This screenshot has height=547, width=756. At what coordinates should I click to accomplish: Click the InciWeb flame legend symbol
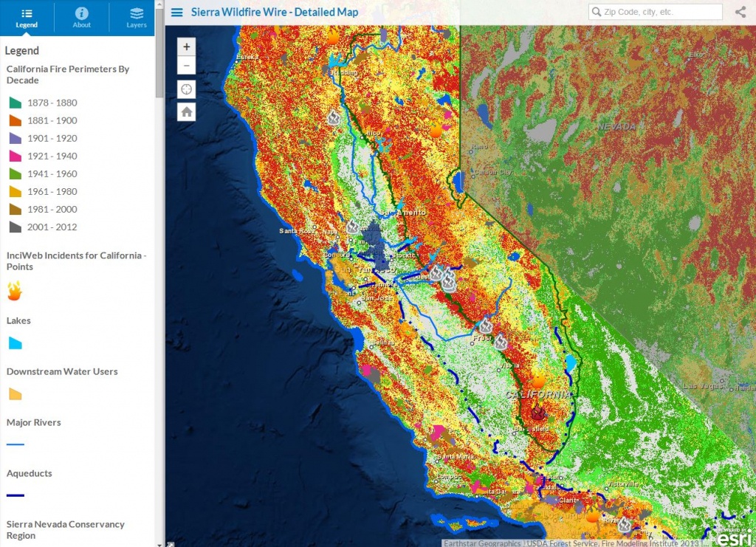(15, 291)
